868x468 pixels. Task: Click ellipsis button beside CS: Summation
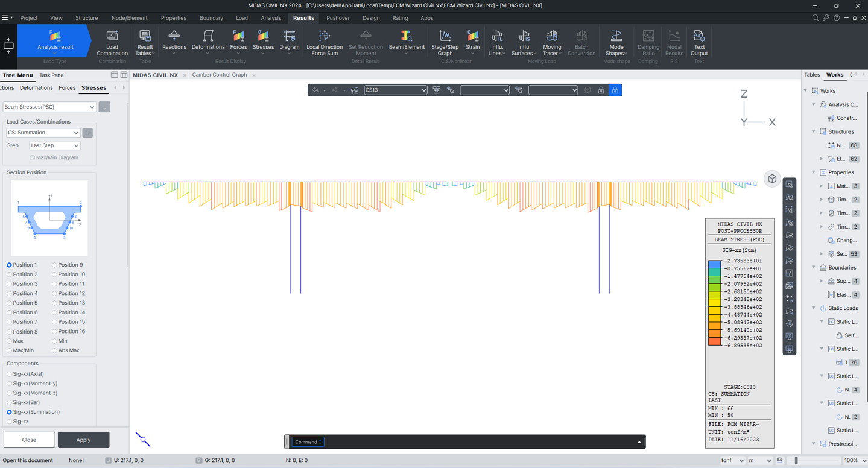click(x=87, y=133)
